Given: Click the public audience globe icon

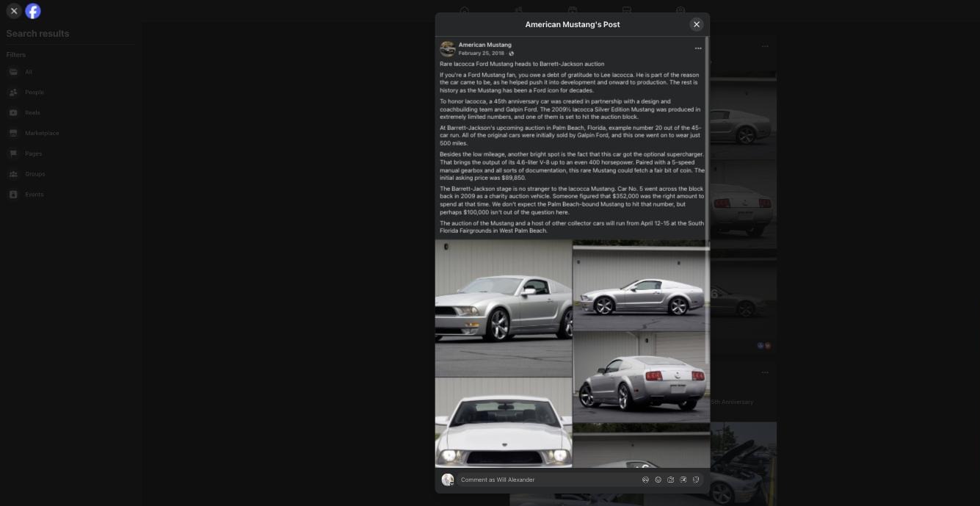Looking at the screenshot, I should pos(512,54).
